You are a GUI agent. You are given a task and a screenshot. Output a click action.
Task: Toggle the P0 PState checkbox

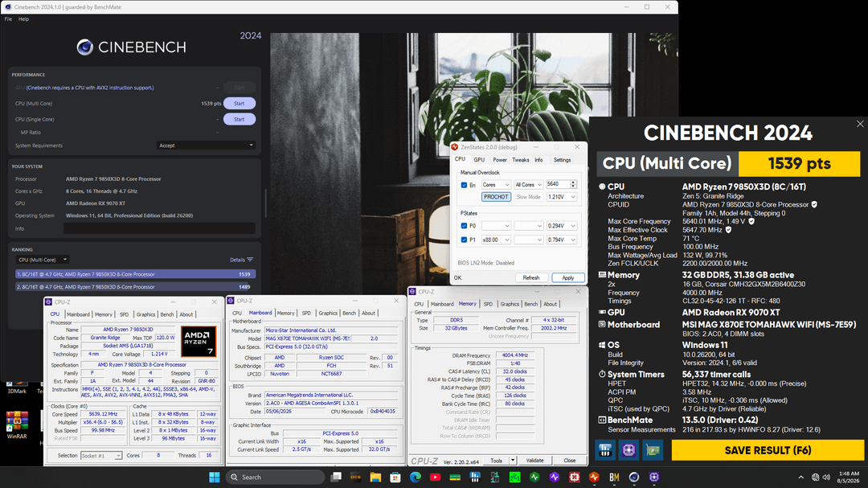point(464,226)
